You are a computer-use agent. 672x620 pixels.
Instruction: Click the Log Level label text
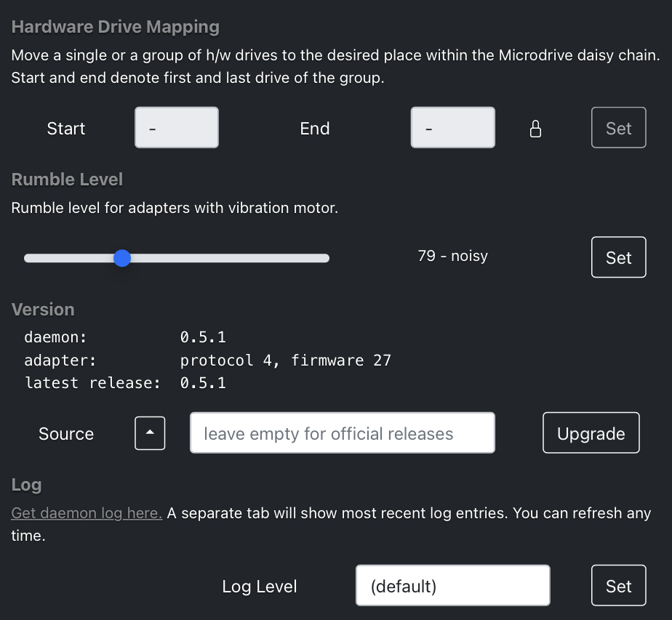[260, 586]
